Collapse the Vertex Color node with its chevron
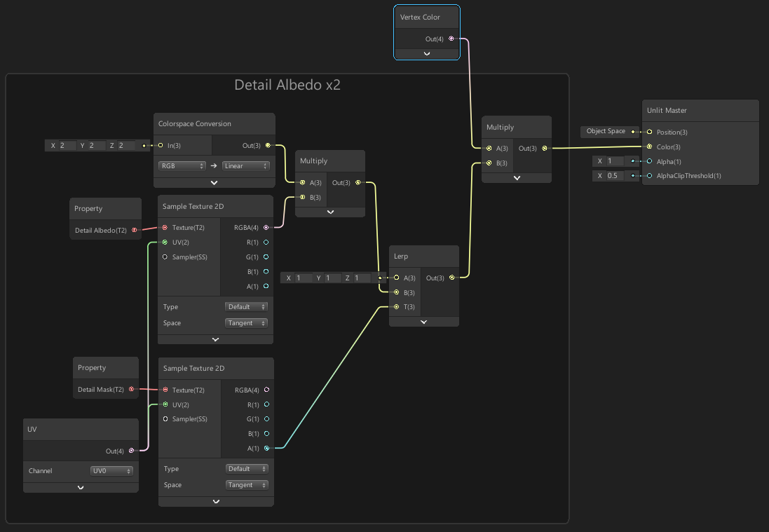Screen dimensions: 769x532 tap(427, 53)
